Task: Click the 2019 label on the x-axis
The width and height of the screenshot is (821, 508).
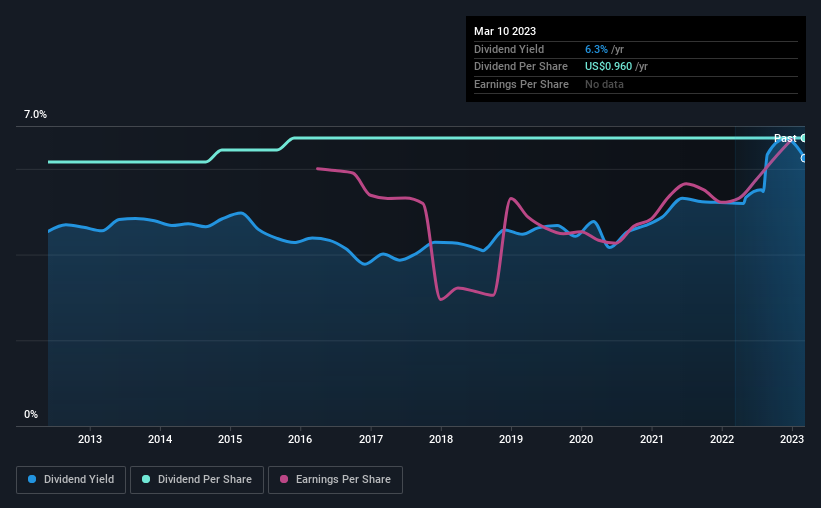Action: (511, 438)
